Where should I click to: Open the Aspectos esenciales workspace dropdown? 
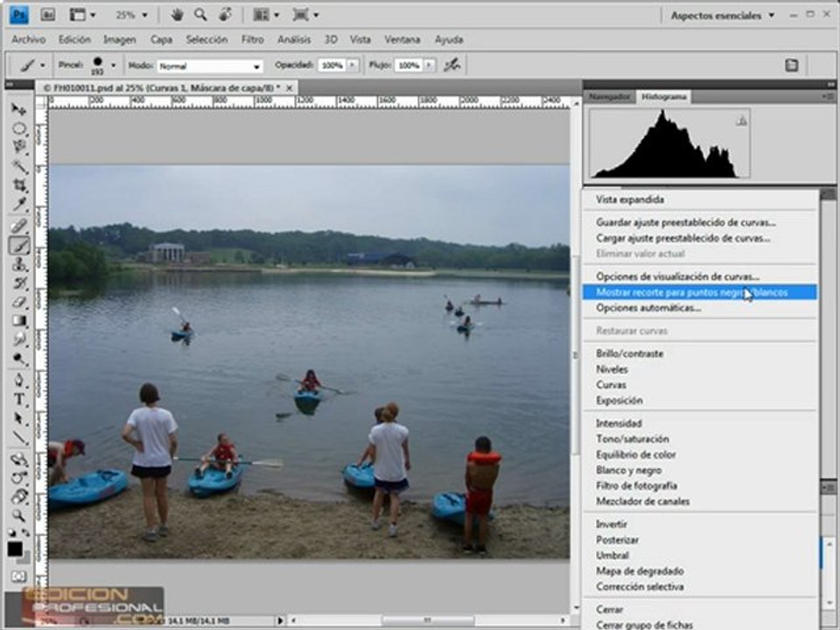coord(722,16)
